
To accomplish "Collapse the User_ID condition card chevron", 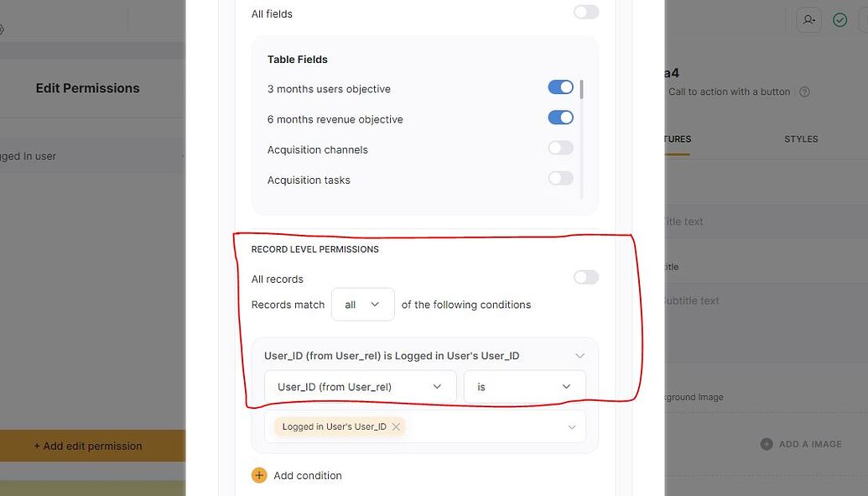I will (x=580, y=355).
